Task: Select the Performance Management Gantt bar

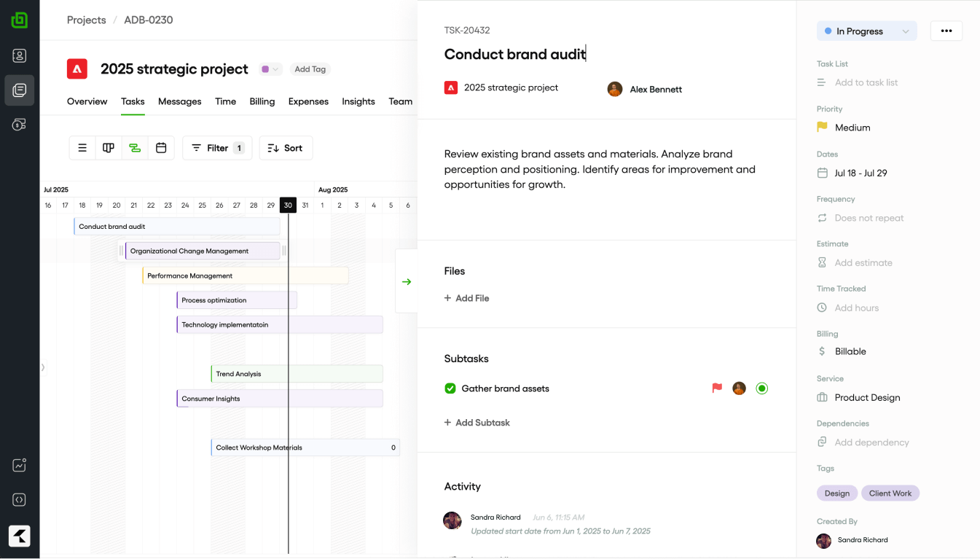Action: [246, 275]
